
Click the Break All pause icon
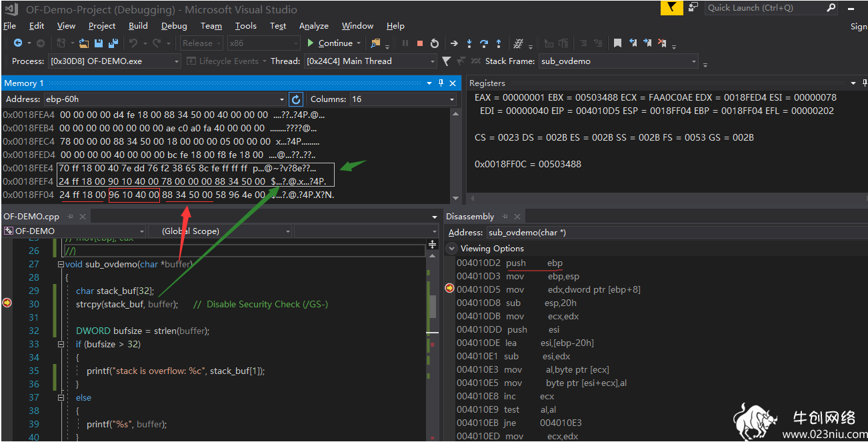click(405, 43)
